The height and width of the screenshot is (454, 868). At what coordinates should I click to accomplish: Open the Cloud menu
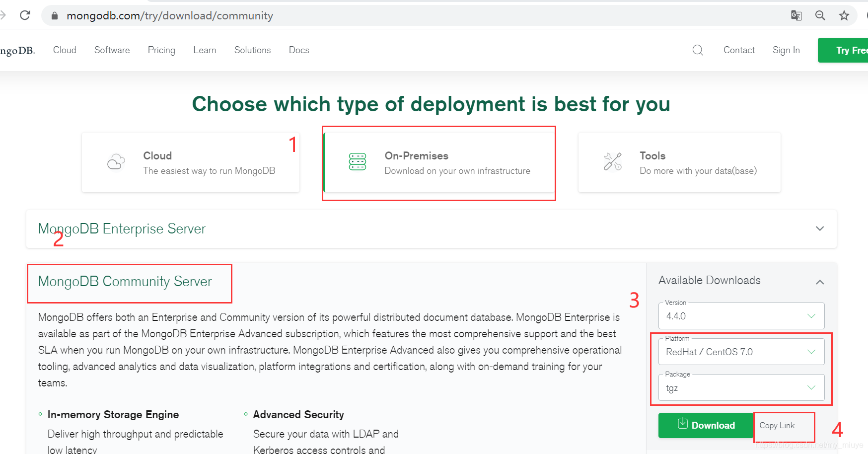coord(65,50)
